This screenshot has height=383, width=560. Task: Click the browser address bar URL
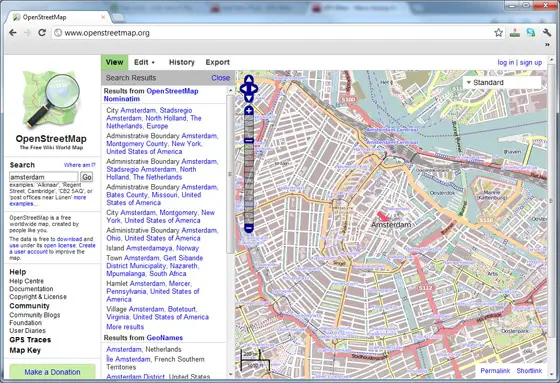pyautogui.click(x=107, y=33)
